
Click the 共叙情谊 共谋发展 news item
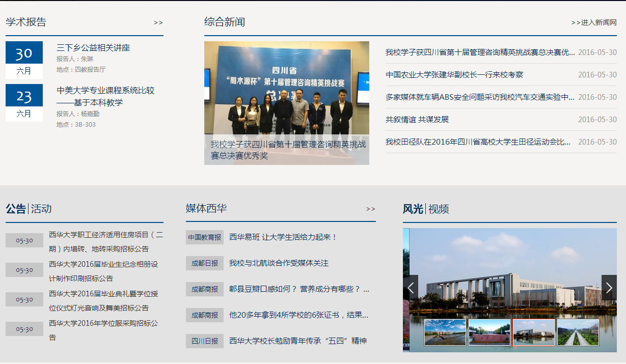[x=417, y=120]
